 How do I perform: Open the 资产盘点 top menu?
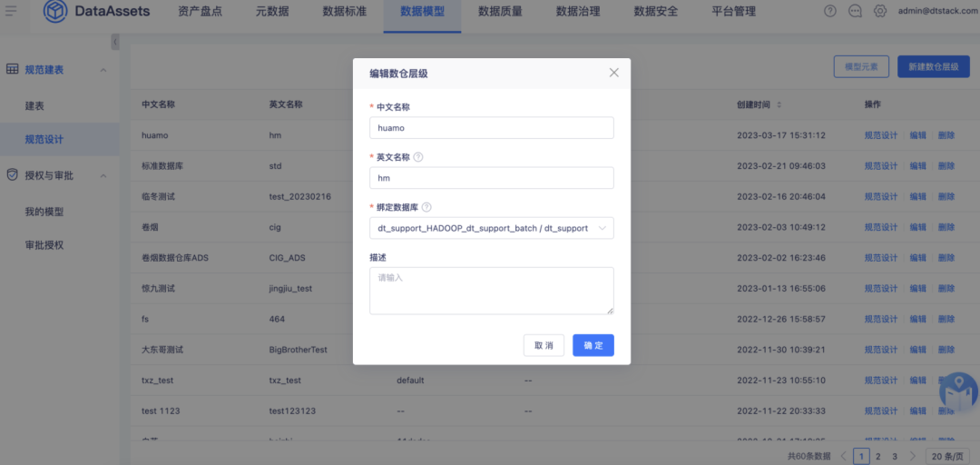tap(200, 11)
